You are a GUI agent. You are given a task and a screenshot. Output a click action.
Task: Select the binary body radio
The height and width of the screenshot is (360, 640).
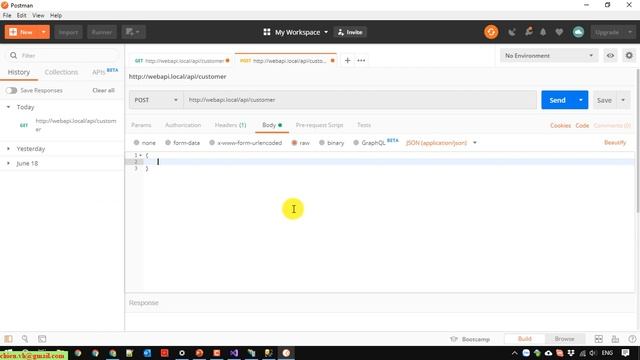pyautogui.click(x=322, y=142)
